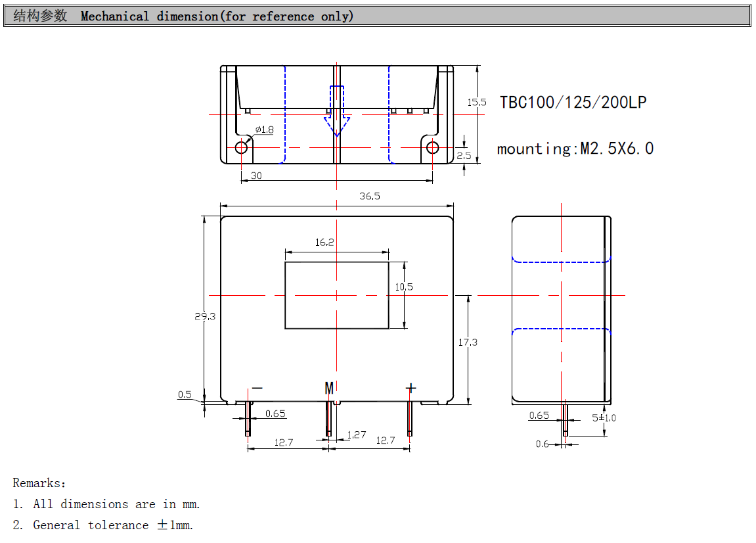Select the 5±1.0 pin length dimension
This screenshot has height=543, width=756.
pyautogui.click(x=604, y=417)
